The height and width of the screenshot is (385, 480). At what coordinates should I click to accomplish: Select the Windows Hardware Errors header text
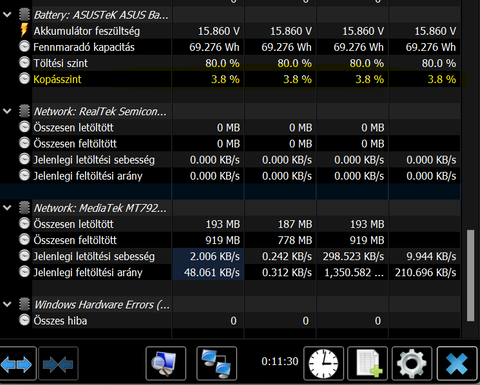pos(102,304)
